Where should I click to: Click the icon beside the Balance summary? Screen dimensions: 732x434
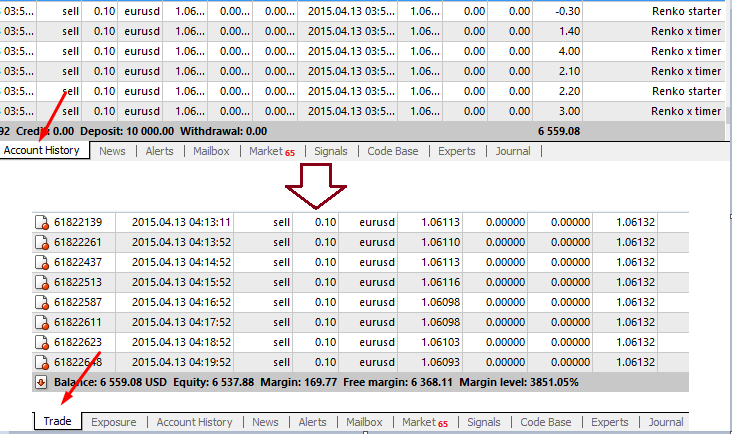(41, 382)
